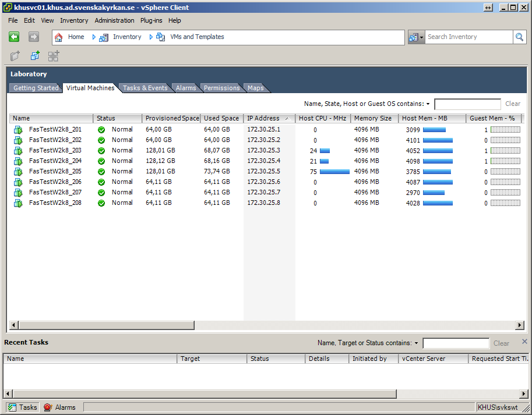Click green status check of FasTestW2k8_208
Screen dimensions: 532x415
click(x=101, y=203)
